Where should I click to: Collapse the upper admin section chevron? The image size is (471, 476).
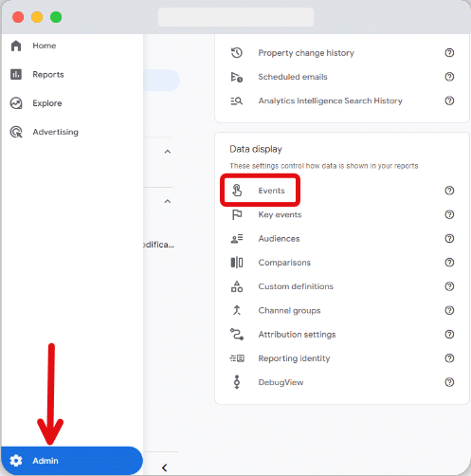coord(168,152)
